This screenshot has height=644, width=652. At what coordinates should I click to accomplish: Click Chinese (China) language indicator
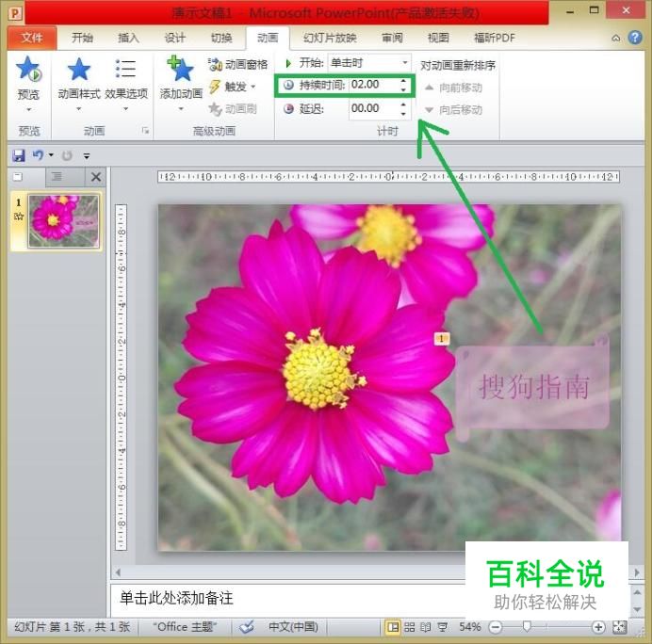(x=293, y=626)
